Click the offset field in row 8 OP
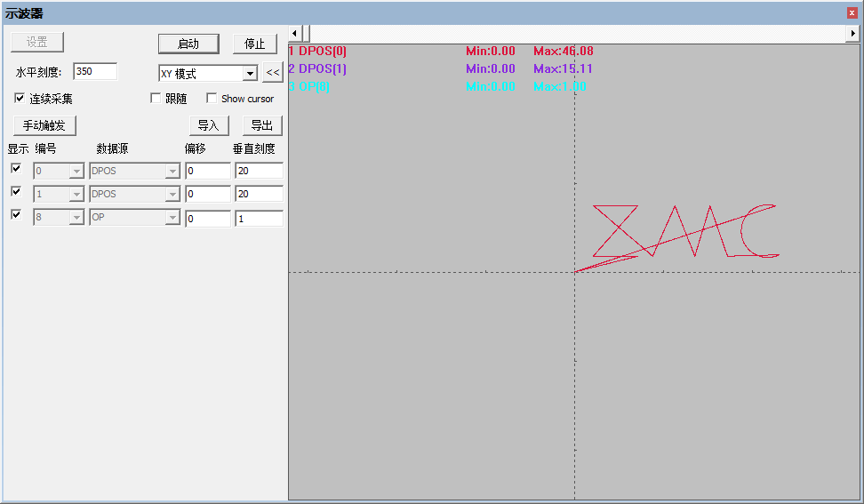Screen dimensions: 864x504 click(x=208, y=218)
